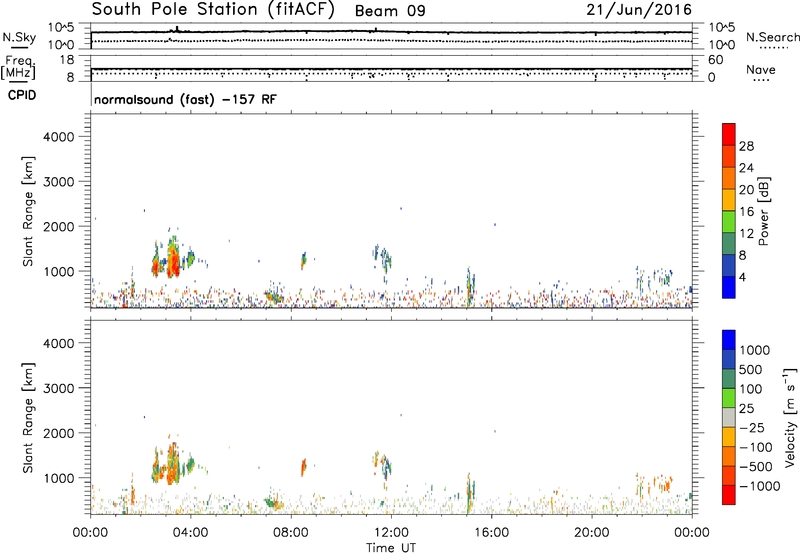Click the echo cluster near 15:00 in velocity panel
This screenshot has width=800, height=554.
click(x=470, y=493)
